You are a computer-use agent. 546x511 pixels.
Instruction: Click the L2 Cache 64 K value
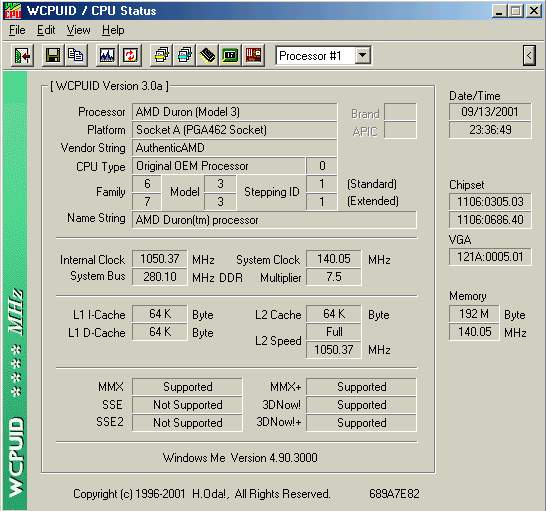click(x=334, y=314)
